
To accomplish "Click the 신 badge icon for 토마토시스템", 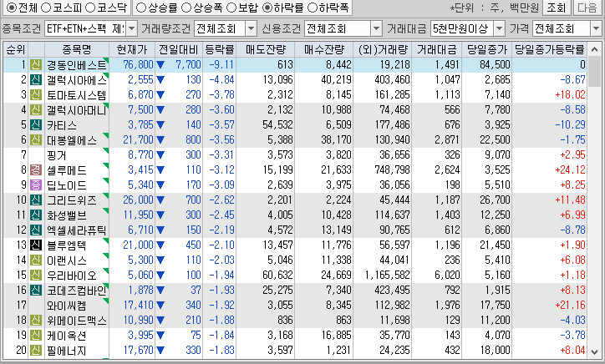I will (x=36, y=95).
